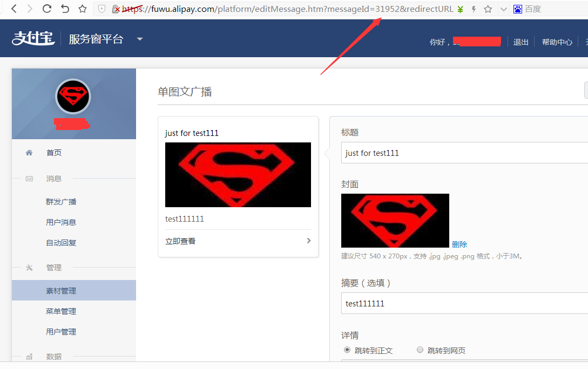
Task: Click the Superman account avatar
Action: [73, 96]
